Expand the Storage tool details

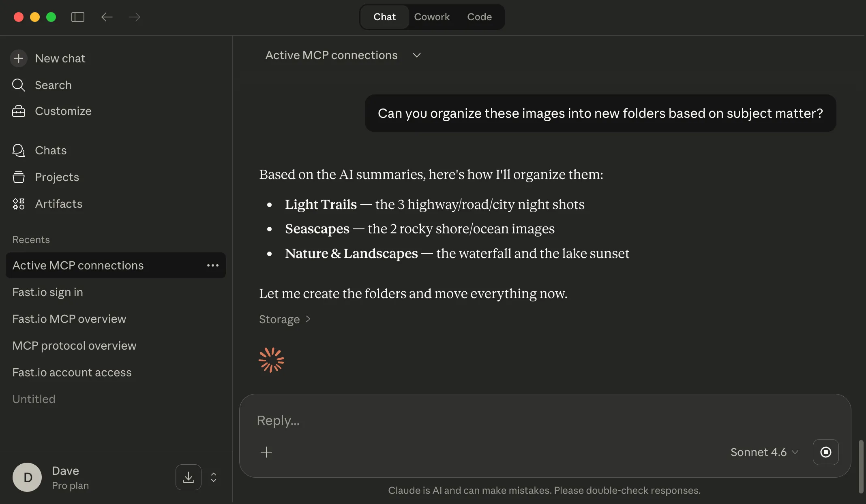(x=285, y=319)
